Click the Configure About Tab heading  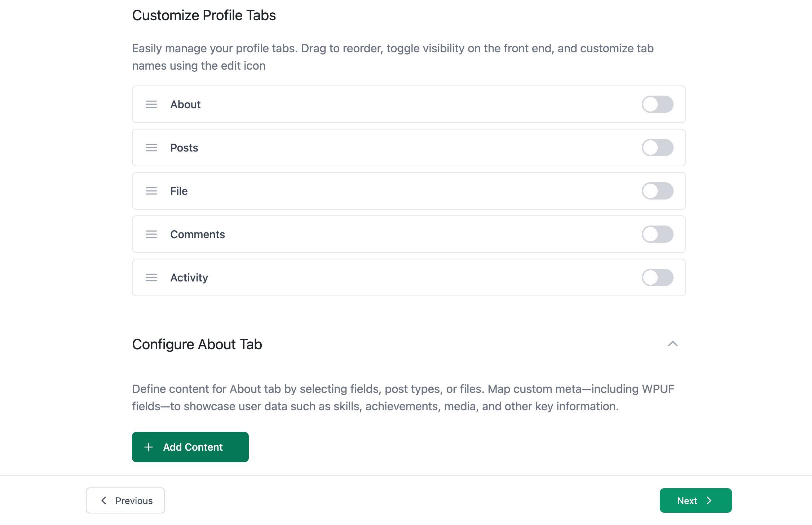pyautogui.click(x=197, y=345)
